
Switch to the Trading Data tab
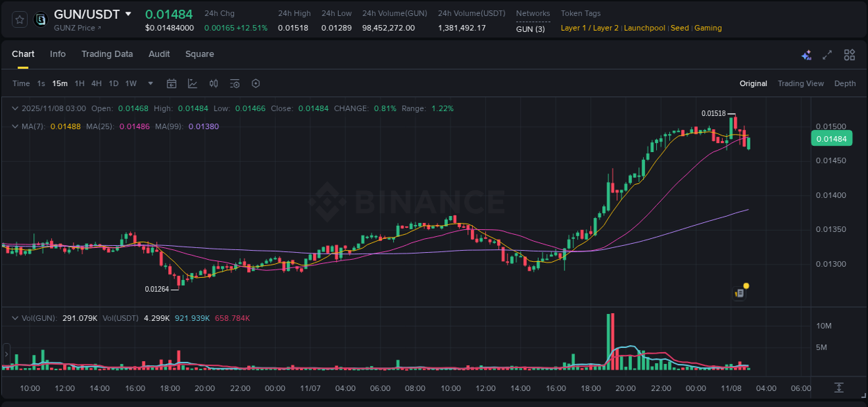107,54
